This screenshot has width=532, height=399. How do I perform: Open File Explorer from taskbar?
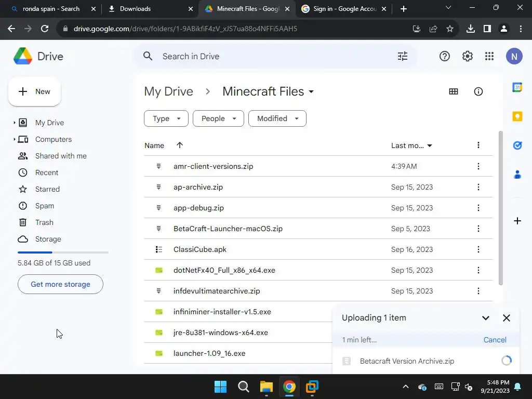[267, 387]
